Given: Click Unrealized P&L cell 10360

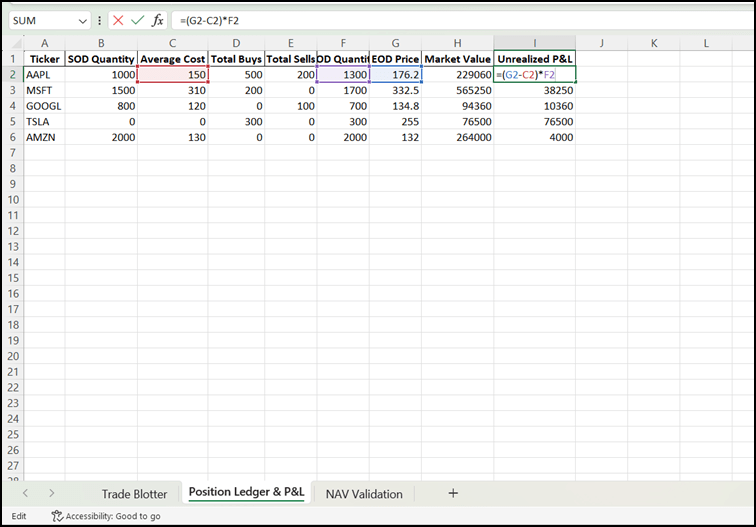Looking at the screenshot, I should point(535,106).
